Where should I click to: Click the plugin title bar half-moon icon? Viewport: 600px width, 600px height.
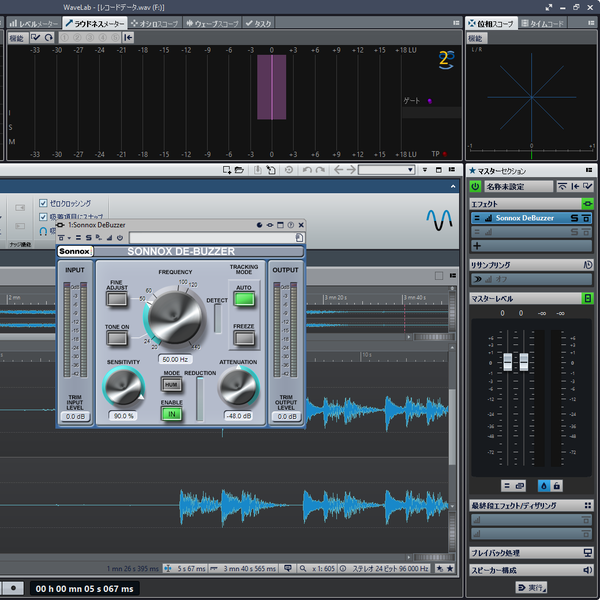coord(259,225)
